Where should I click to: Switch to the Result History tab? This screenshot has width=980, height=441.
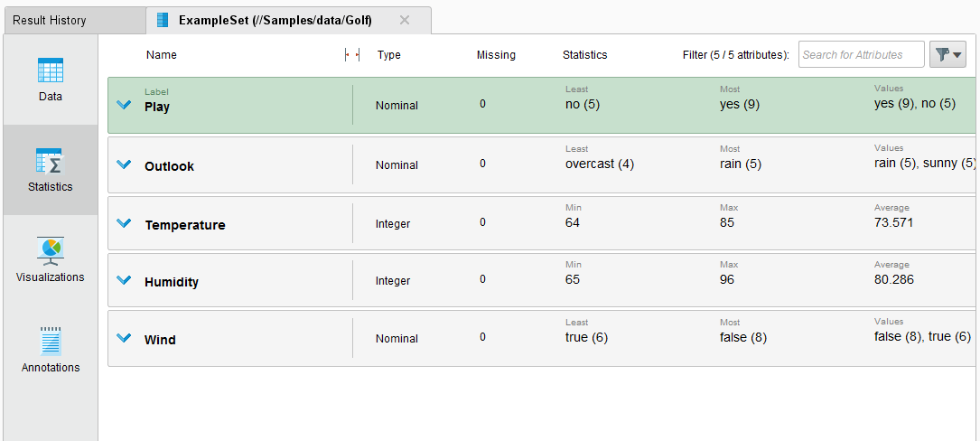tap(50, 20)
